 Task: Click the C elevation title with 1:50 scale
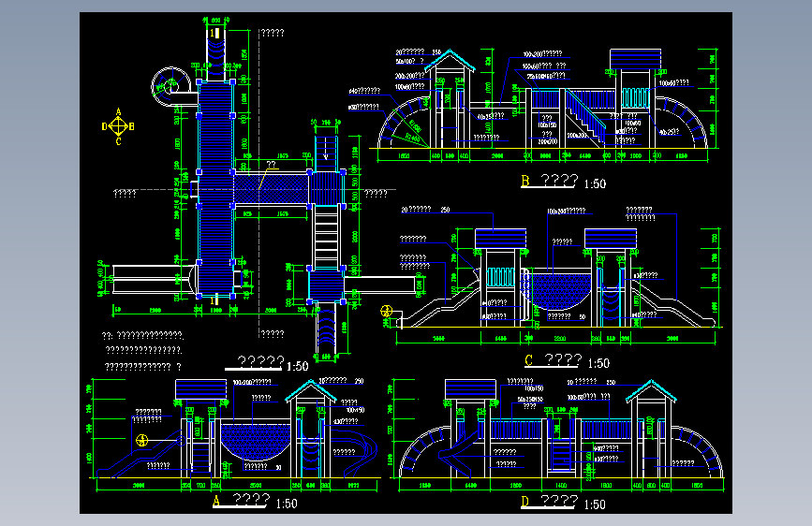pyautogui.click(x=567, y=361)
